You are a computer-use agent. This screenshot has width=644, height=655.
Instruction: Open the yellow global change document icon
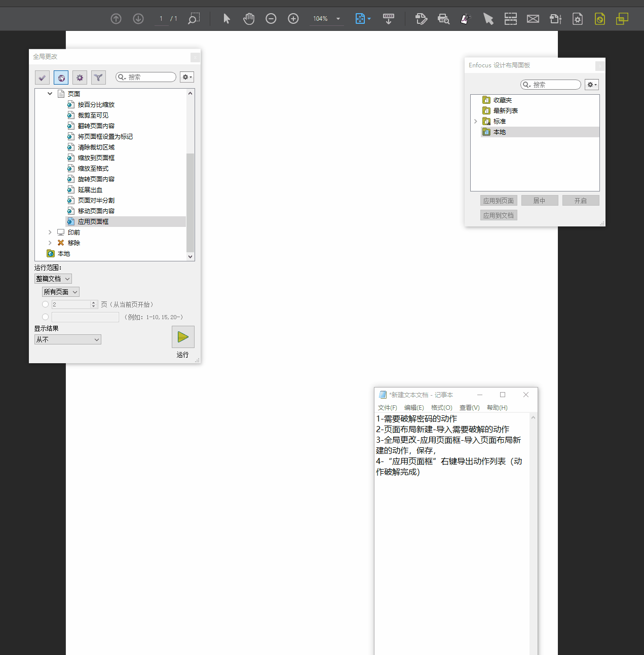tap(600, 19)
